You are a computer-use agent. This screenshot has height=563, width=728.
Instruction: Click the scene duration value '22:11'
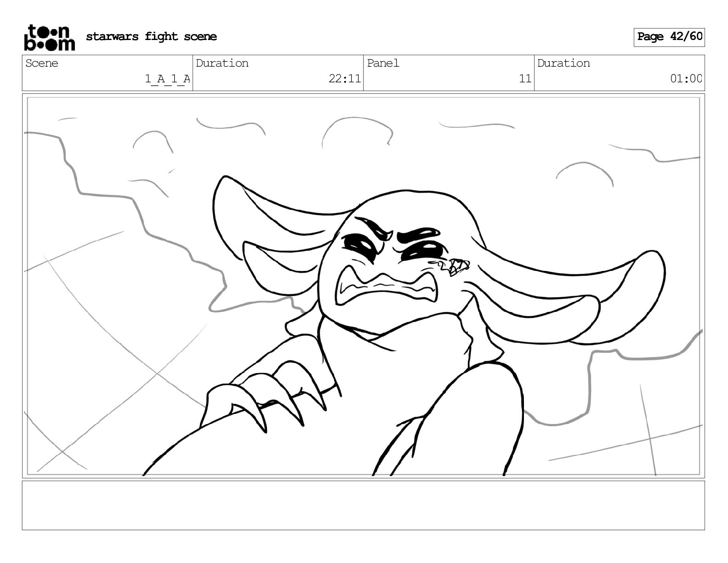tap(345, 79)
